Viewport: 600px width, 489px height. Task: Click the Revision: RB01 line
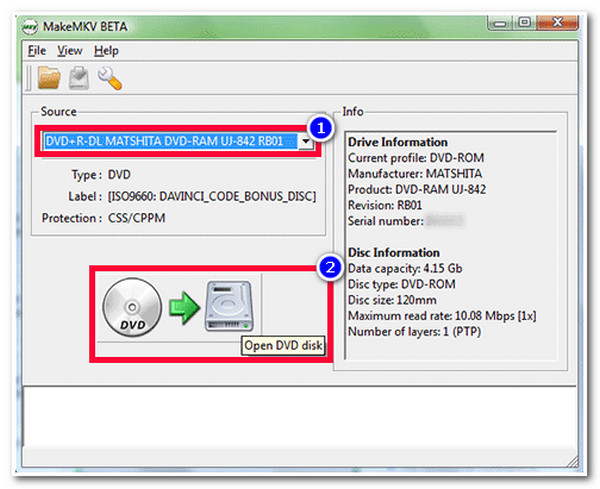pos(385,205)
